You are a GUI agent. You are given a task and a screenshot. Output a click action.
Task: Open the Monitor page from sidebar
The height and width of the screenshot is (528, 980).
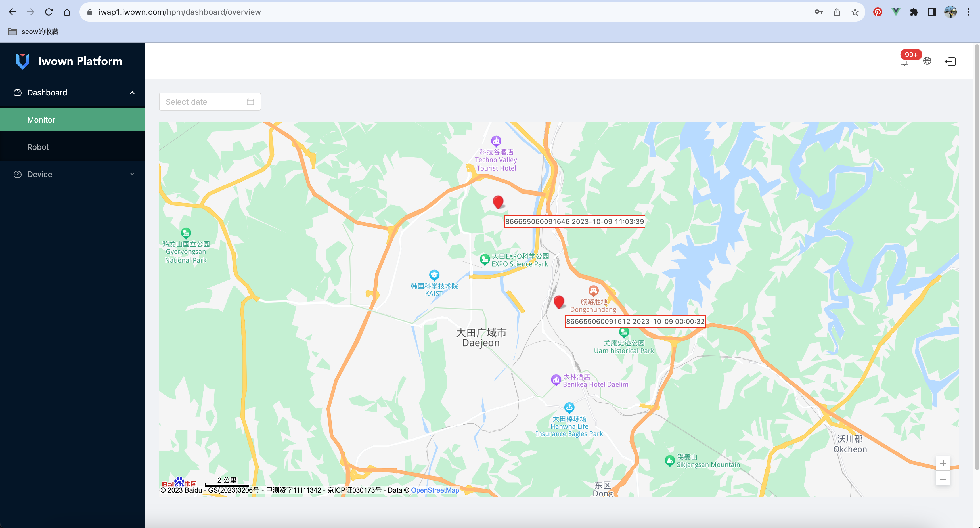(x=41, y=120)
